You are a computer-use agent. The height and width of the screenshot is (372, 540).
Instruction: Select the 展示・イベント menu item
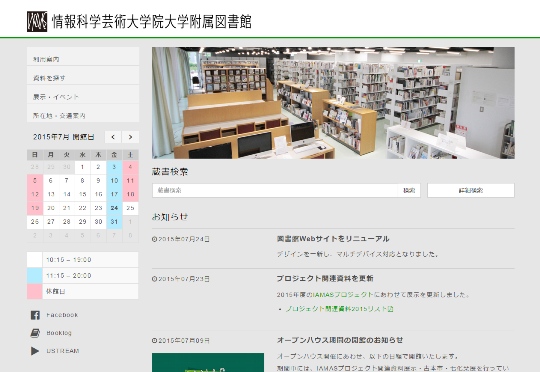83,94
